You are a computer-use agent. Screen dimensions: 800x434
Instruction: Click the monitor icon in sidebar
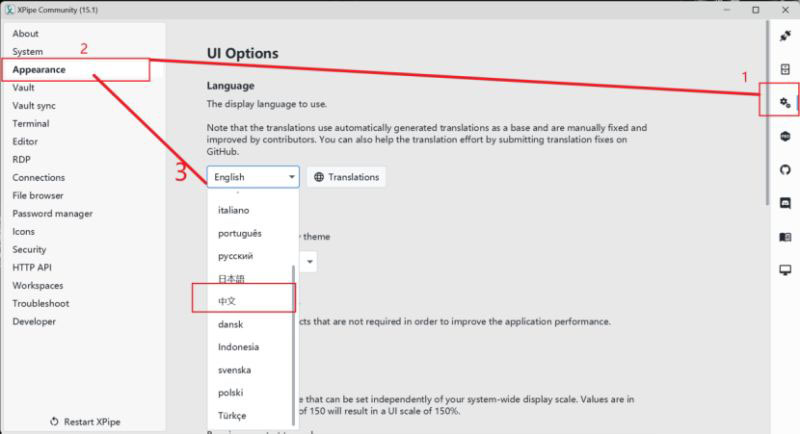pos(785,270)
